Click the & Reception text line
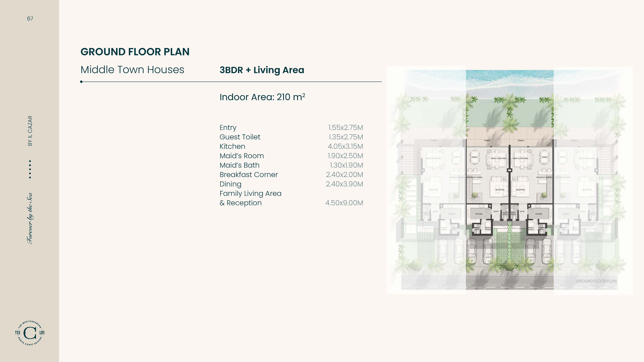 [x=241, y=203]
